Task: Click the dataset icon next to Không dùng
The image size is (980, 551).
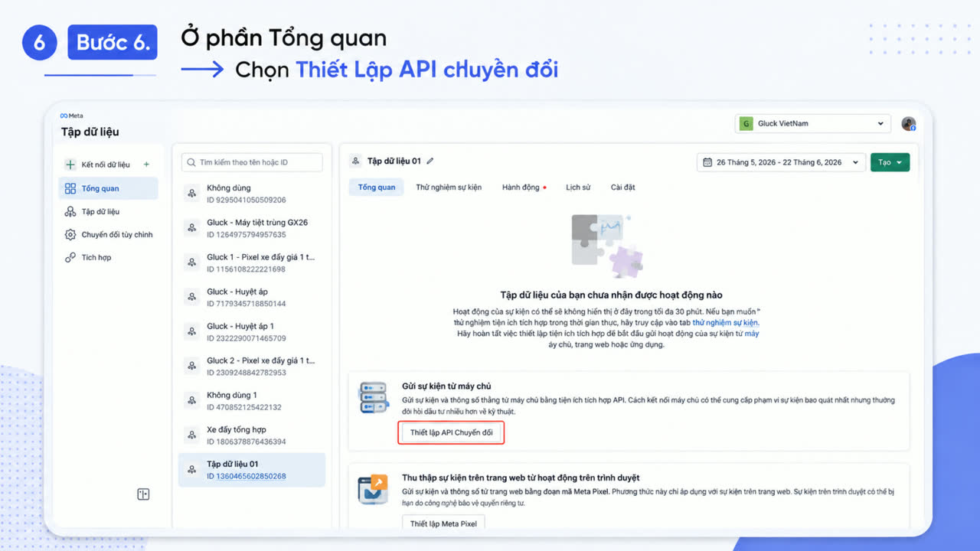Action: point(192,194)
